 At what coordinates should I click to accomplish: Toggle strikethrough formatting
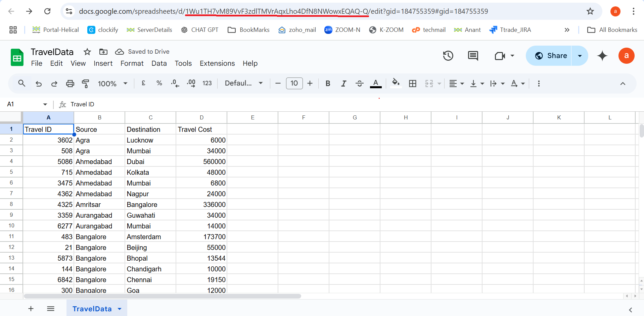pos(360,83)
